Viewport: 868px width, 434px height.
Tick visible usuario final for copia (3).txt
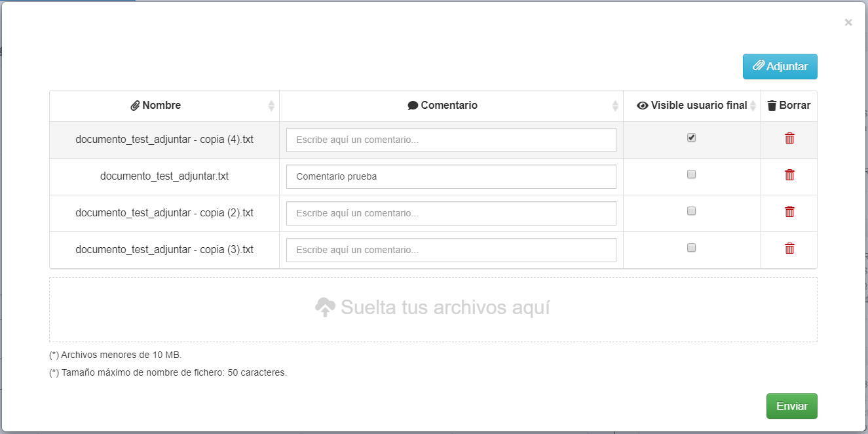point(691,248)
